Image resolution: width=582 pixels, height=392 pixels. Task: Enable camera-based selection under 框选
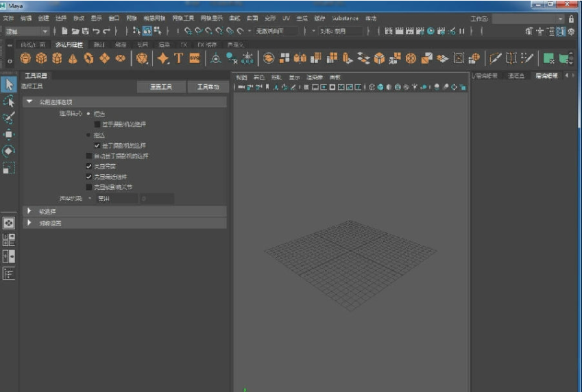pos(97,124)
